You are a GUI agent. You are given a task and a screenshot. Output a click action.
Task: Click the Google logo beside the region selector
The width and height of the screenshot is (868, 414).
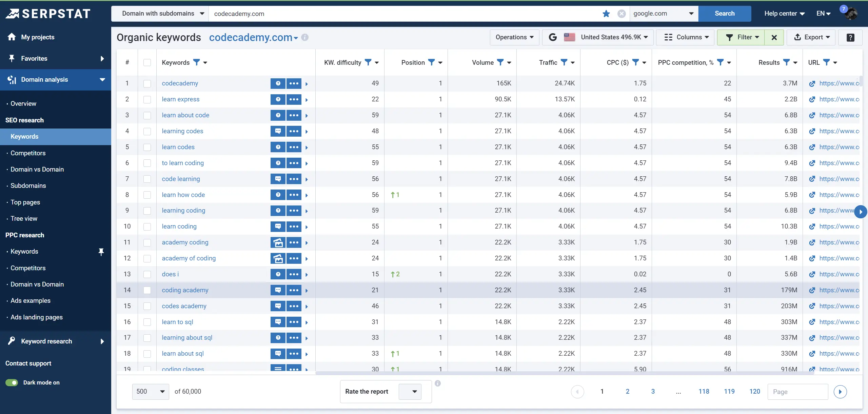point(553,37)
